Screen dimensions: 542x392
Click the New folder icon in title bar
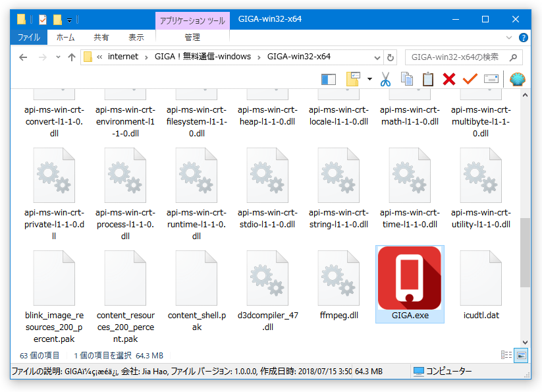[x=57, y=20]
